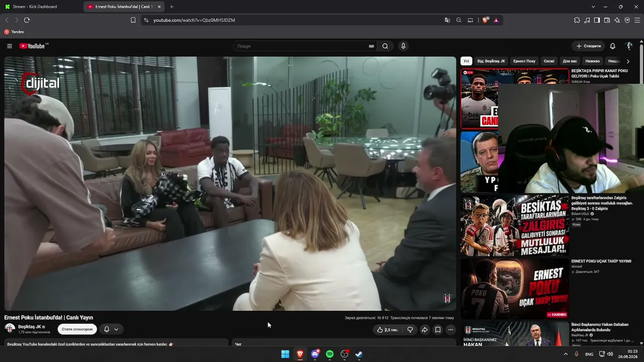
Task: Open a new browser tab with plus
Action: click(x=172, y=7)
